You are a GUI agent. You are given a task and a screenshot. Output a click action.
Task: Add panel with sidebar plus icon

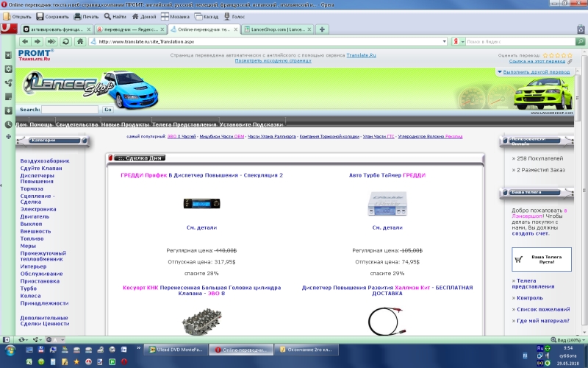[x=8, y=137]
